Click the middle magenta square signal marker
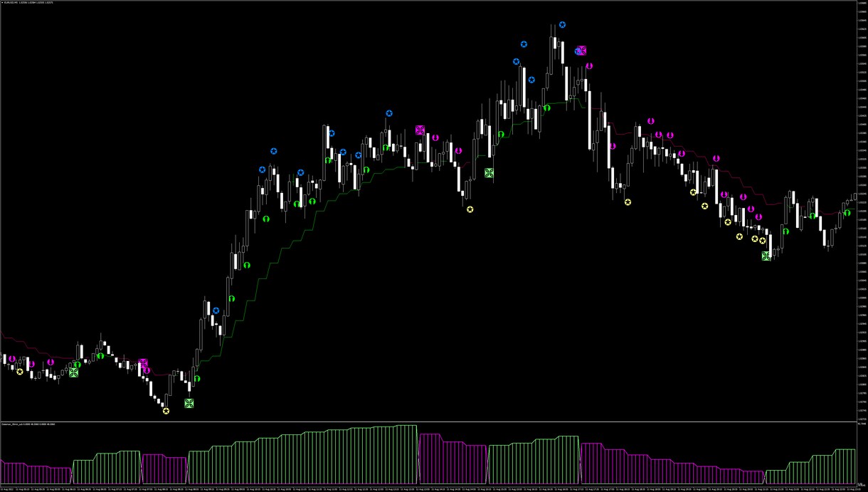The height and width of the screenshot is (492, 868). (x=420, y=130)
